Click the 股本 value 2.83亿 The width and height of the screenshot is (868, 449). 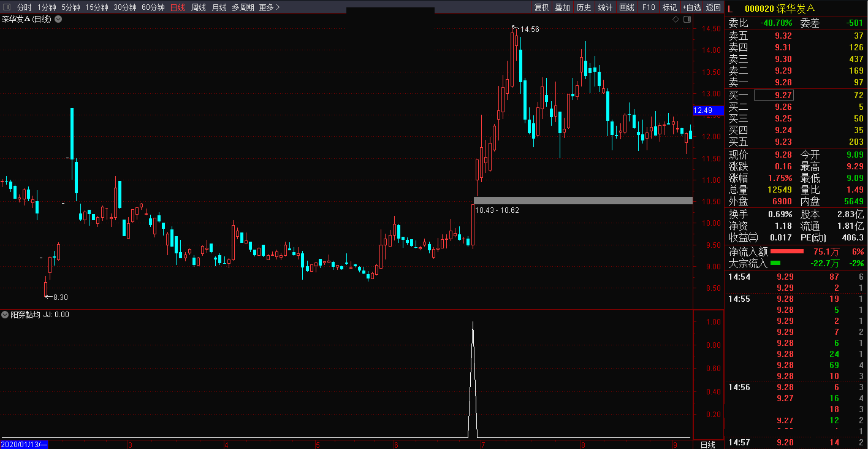(851, 214)
